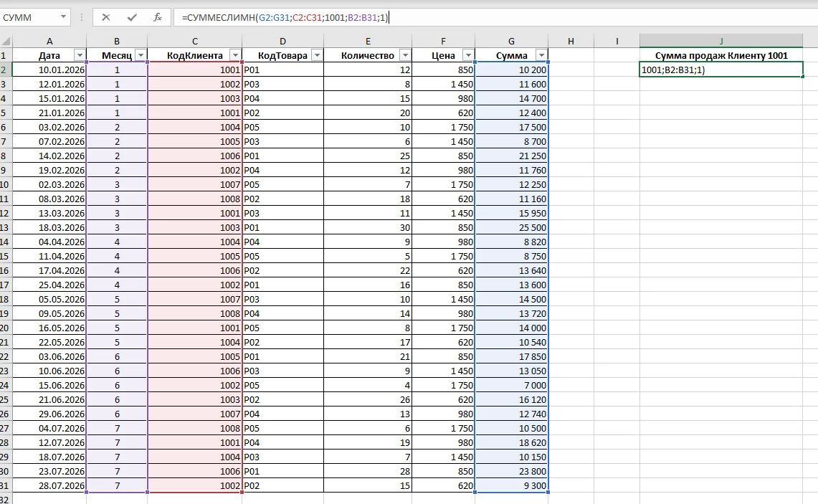Click Сумма cell 21 250

[x=511, y=156]
